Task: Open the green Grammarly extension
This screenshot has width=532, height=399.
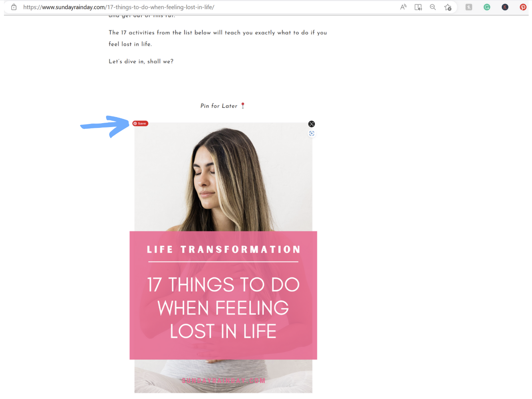Action: click(x=487, y=7)
